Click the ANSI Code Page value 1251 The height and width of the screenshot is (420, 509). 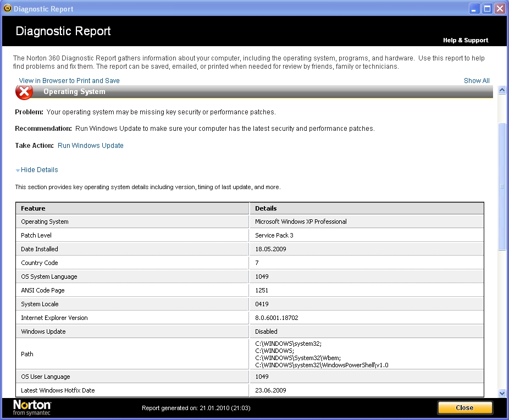tap(261, 290)
